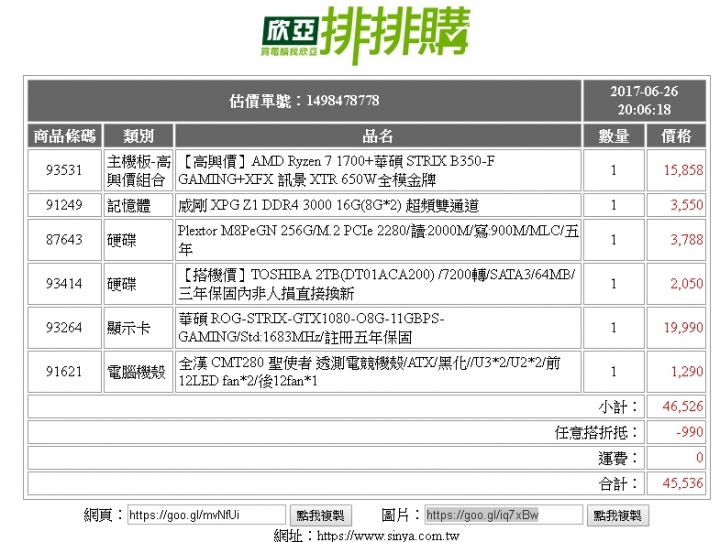The image size is (720, 542).
Task: Click category 硬碟 in the Plextor row
Action: tap(122, 240)
